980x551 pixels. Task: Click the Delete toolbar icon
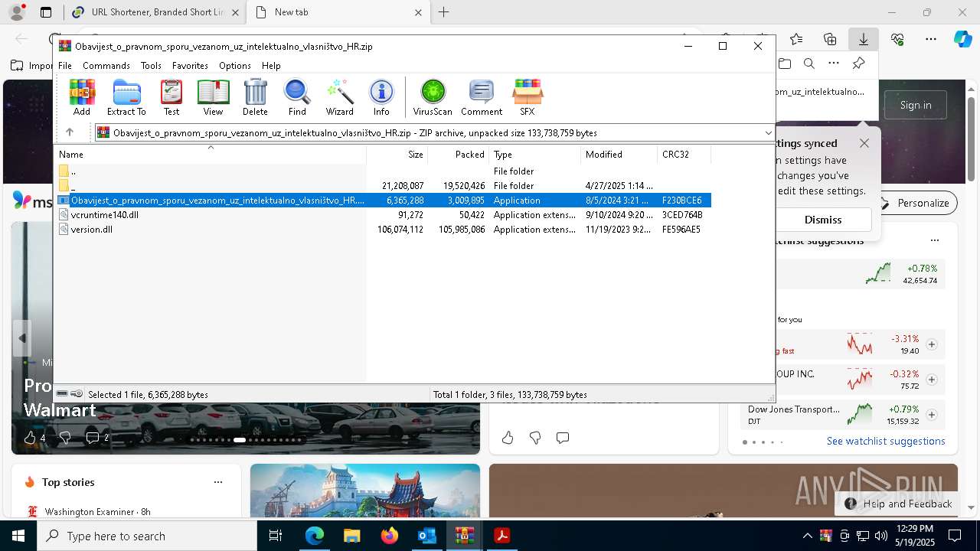[x=255, y=97]
